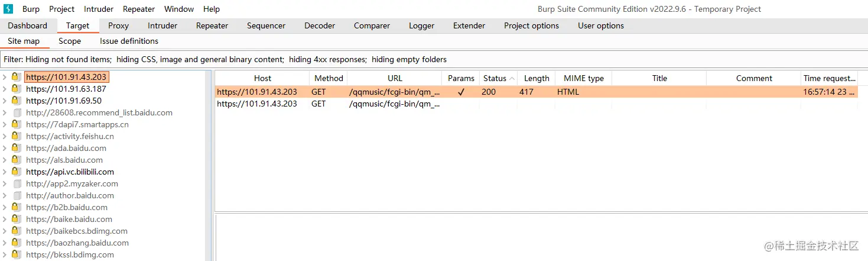Select the Site map sub-tab

tap(24, 41)
